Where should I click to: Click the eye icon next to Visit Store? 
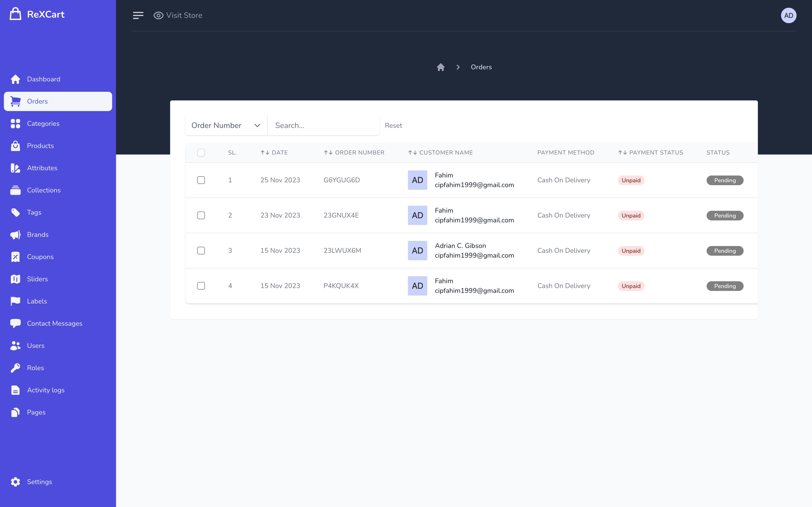pyautogui.click(x=158, y=15)
